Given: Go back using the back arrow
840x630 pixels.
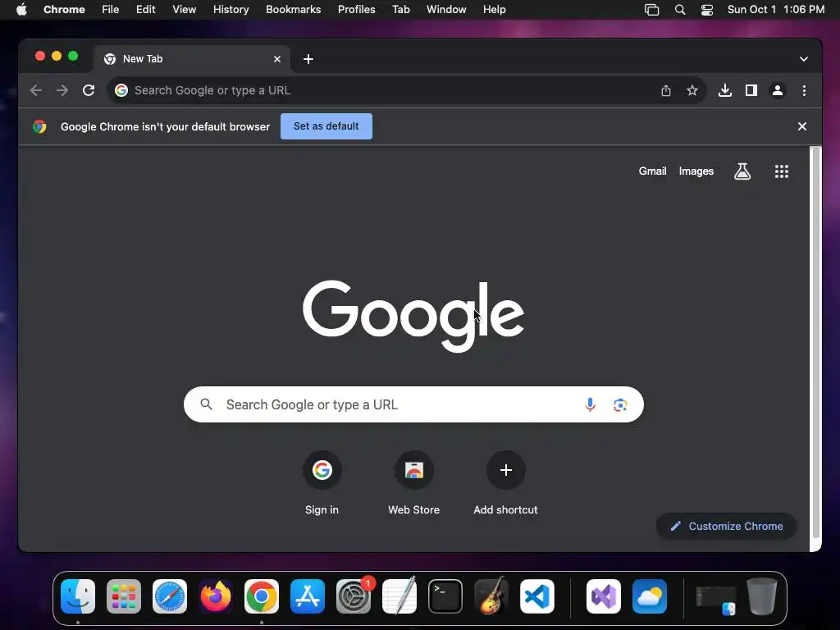Looking at the screenshot, I should [x=36, y=90].
